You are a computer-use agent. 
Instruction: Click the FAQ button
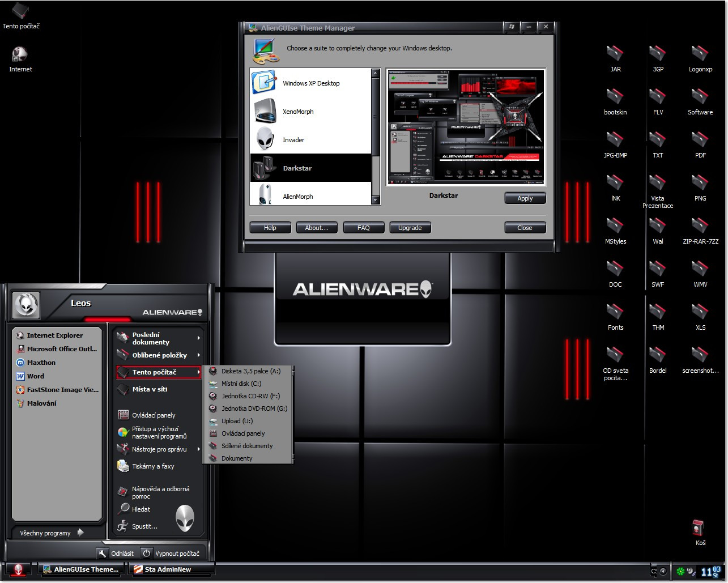point(364,227)
